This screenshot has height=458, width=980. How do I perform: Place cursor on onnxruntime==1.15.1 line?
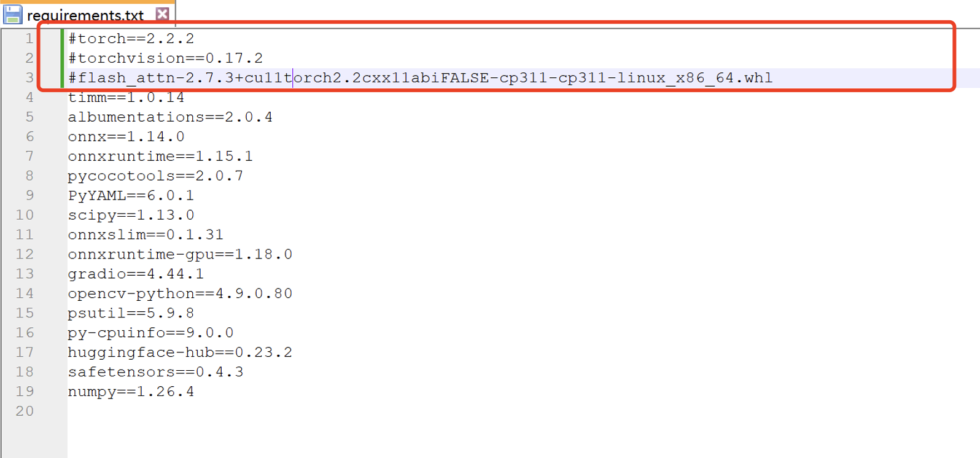click(x=160, y=157)
